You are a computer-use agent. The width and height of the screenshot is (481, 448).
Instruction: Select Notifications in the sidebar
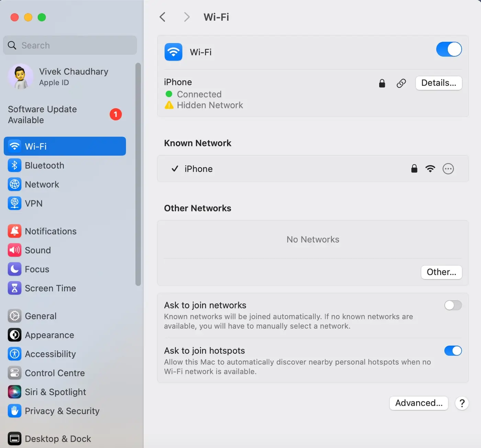65,231
